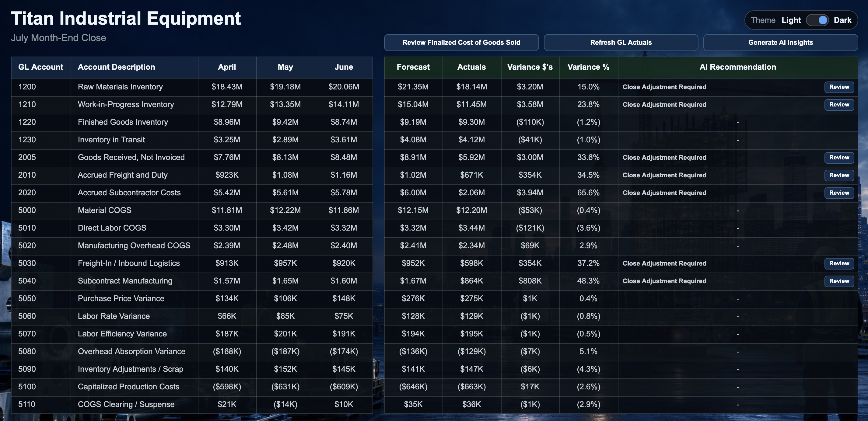This screenshot has height=421, width=868.
Task: Review Raw Materials Inventory adjustment
Action: click(x=839, y=87)
